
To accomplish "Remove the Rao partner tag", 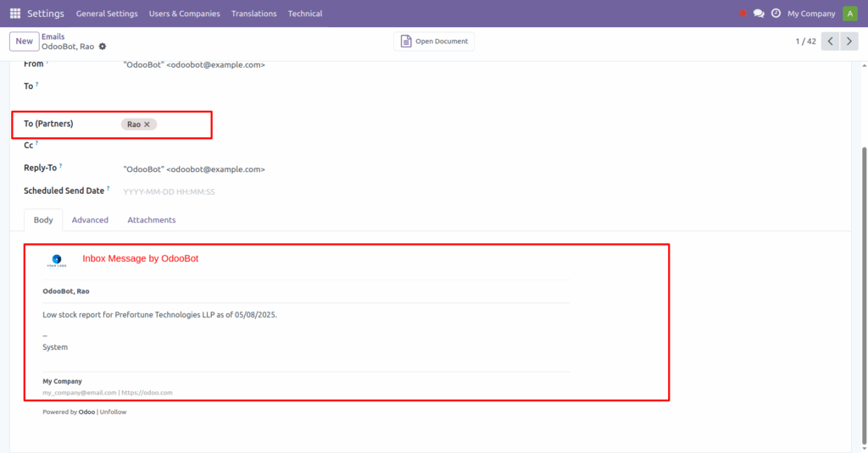I will [x=147, y=124].
